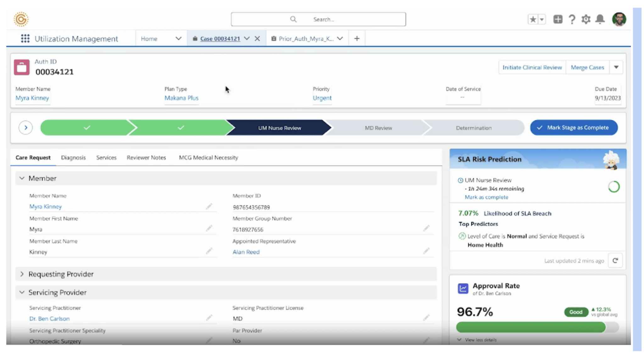Open the Setup gear icon

point(586,19)
